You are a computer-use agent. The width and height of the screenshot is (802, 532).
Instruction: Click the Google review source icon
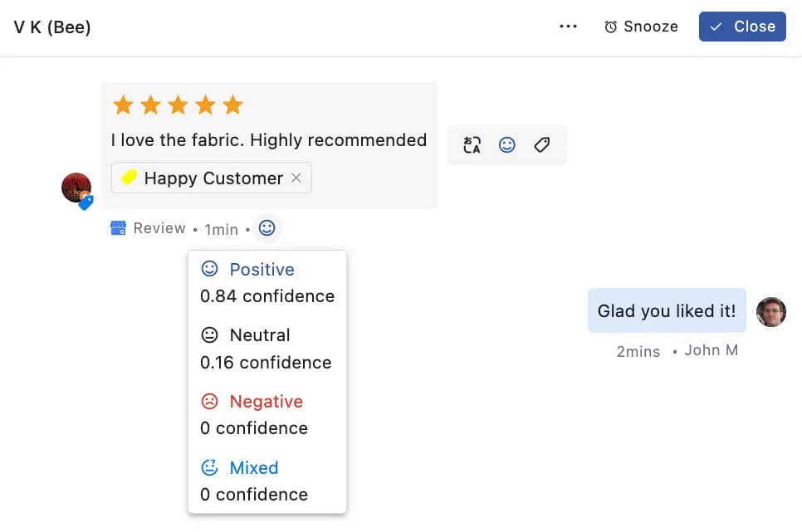click(x=119, y=227)
